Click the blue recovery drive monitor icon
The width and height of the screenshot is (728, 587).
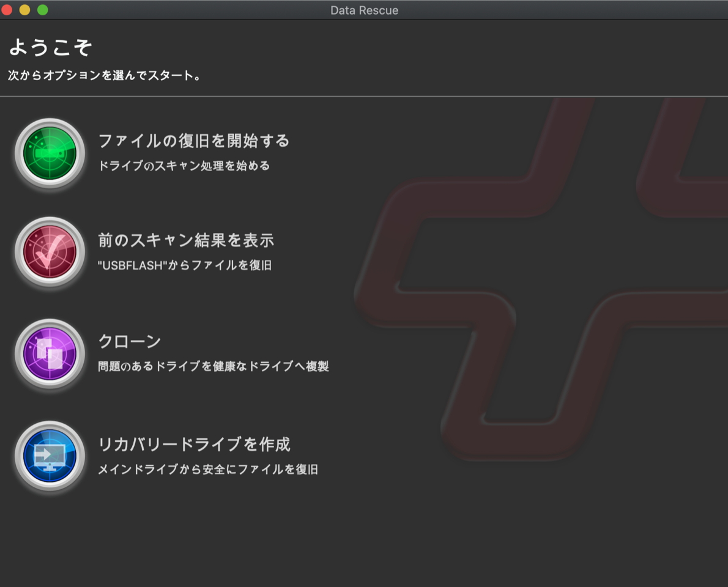click(x=50, y=456)
